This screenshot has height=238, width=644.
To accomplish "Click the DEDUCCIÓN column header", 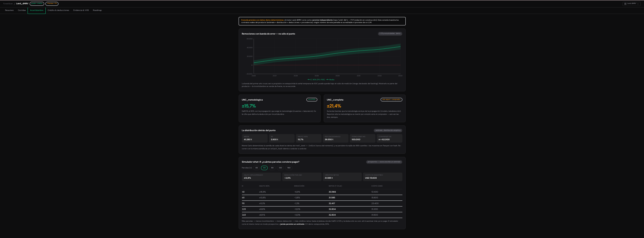I will (299, 186).
